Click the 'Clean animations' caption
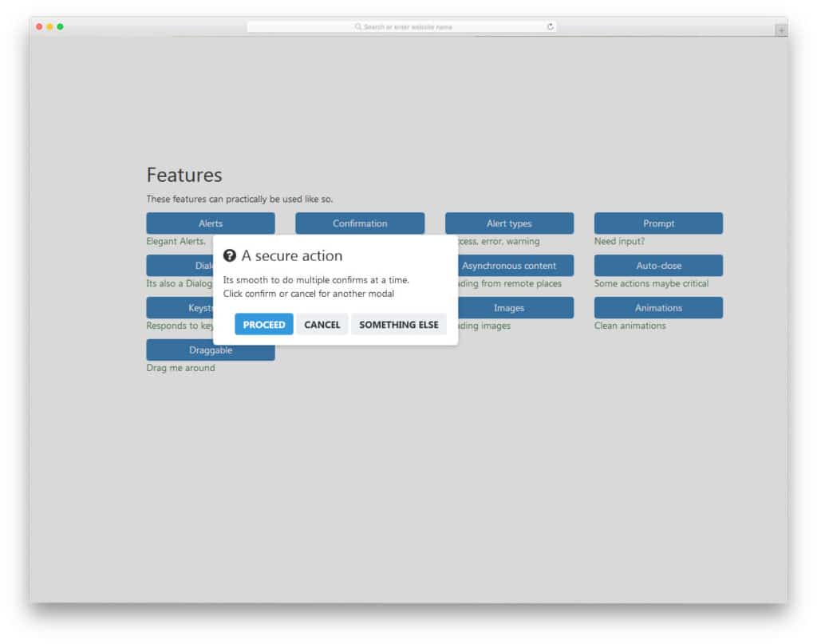This screenshot has width=817, height=644. coord(630,326)
